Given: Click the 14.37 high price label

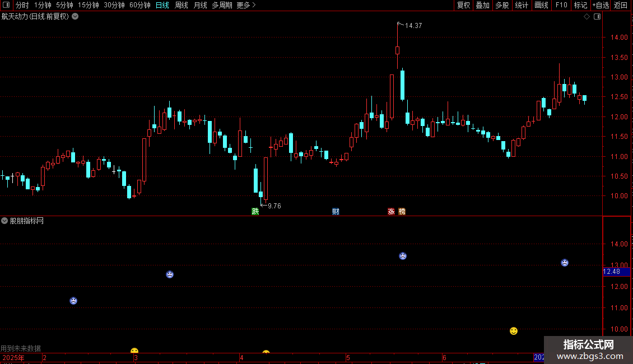Looking at the screenshot, I should click(413, 25).
